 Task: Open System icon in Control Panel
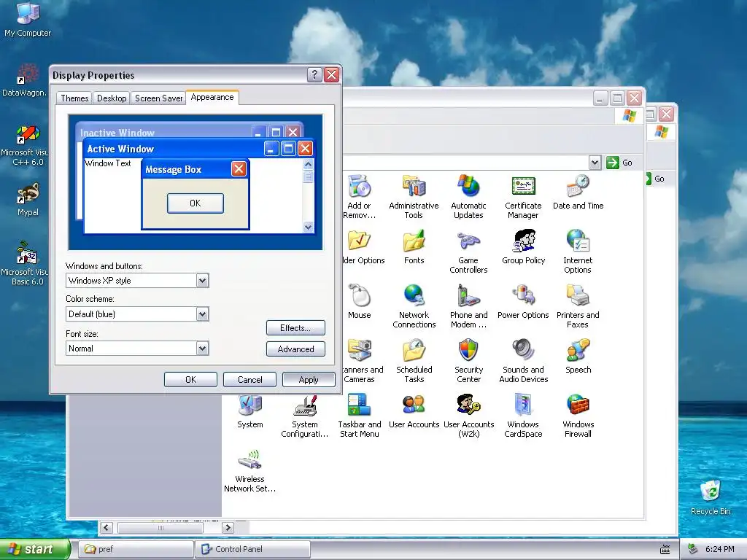point(249,405)
